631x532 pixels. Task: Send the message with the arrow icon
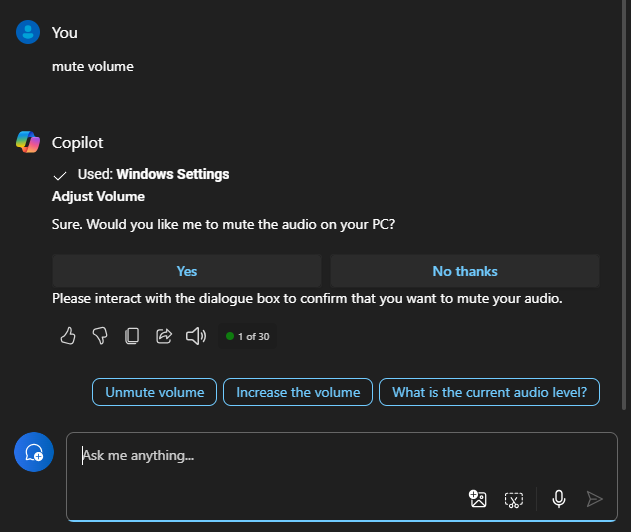(x=594, y=499)
